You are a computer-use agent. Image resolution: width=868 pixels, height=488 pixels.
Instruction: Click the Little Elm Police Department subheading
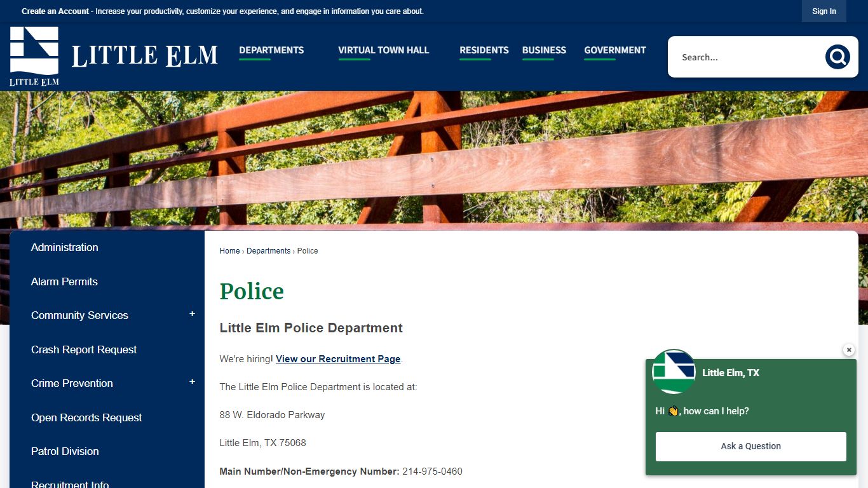tap(311, 328)
